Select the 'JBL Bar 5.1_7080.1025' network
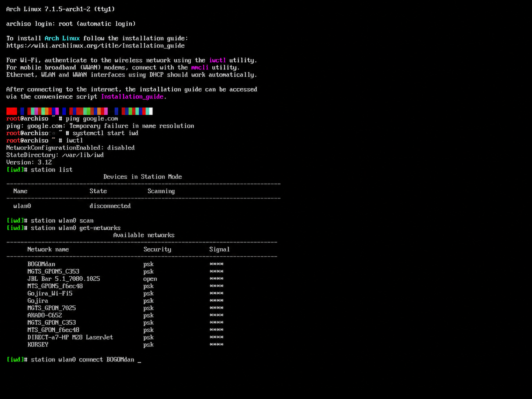This screenshot has height=399, width=532. tap(64, 279)
